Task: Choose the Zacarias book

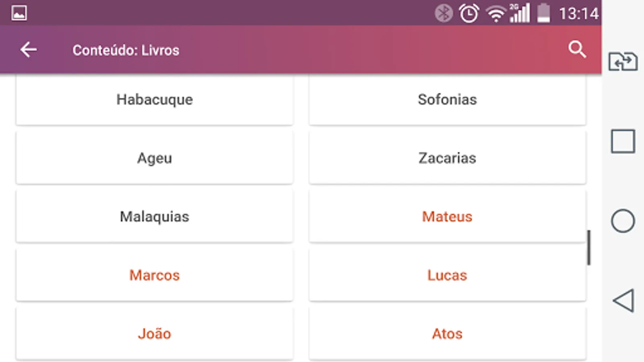Action: [447, 158]
